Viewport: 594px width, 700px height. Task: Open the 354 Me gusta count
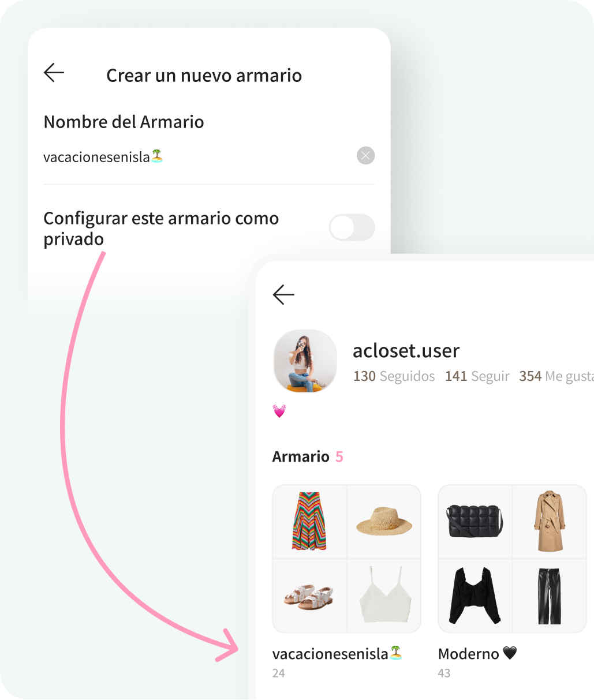pyautogui.click(x=556, y=376)
